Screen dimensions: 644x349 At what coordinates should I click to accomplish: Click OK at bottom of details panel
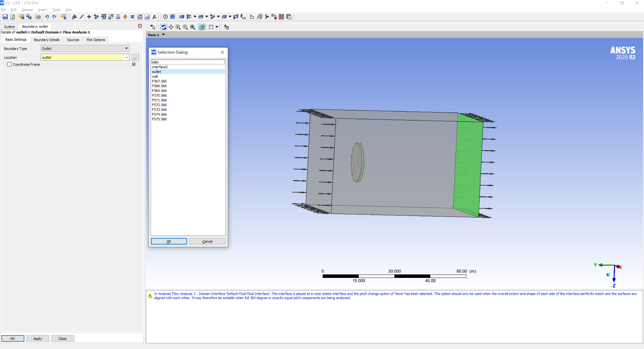click(13, 338)
